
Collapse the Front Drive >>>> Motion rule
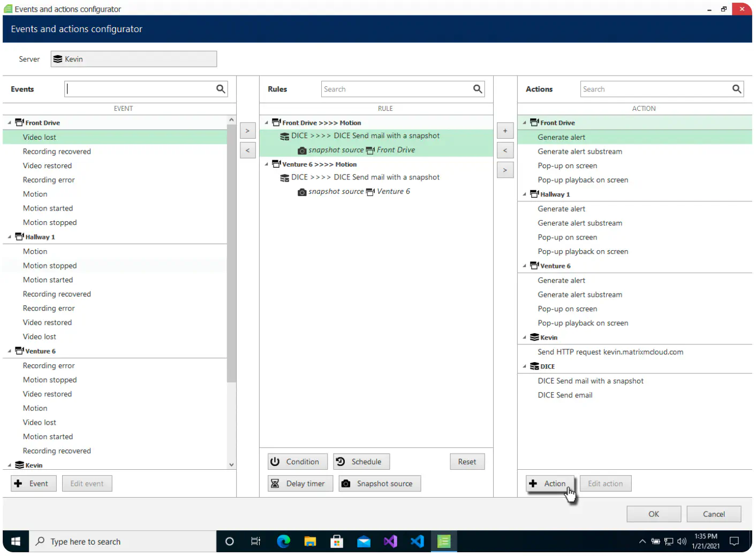coord(266,123)
